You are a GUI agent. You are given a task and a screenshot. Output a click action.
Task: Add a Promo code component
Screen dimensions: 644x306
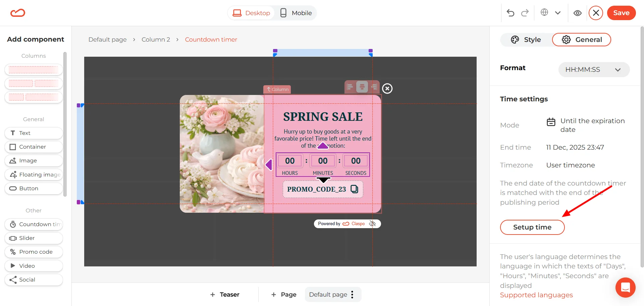pos(33,252)
